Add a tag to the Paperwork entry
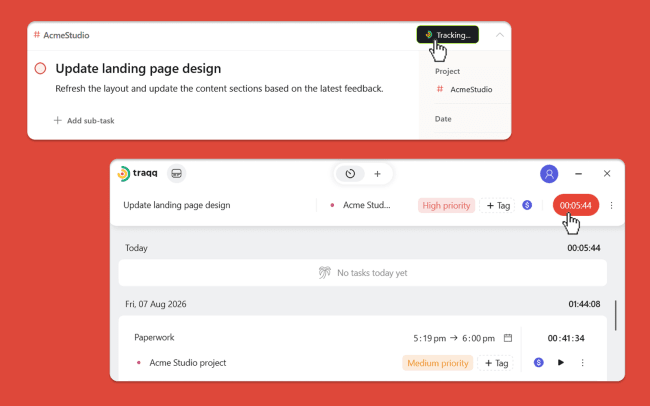This screenshot has height=406, width=650. [496, 363]
